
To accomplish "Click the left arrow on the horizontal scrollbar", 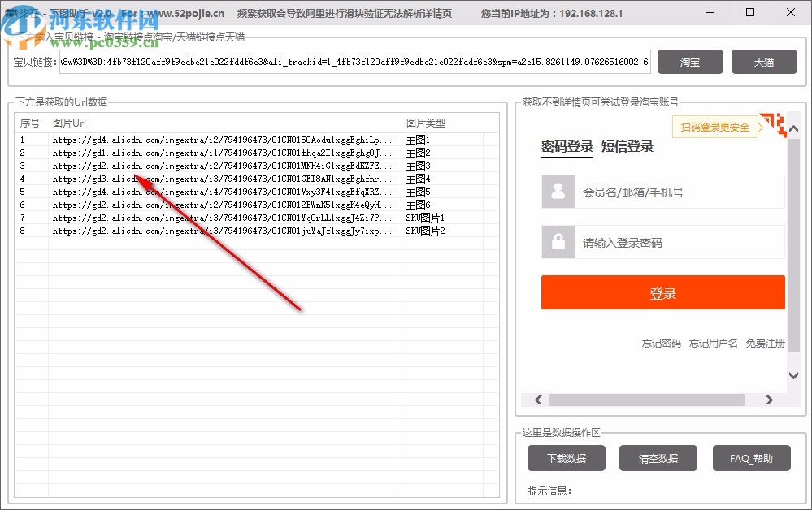I will point(538,400).
